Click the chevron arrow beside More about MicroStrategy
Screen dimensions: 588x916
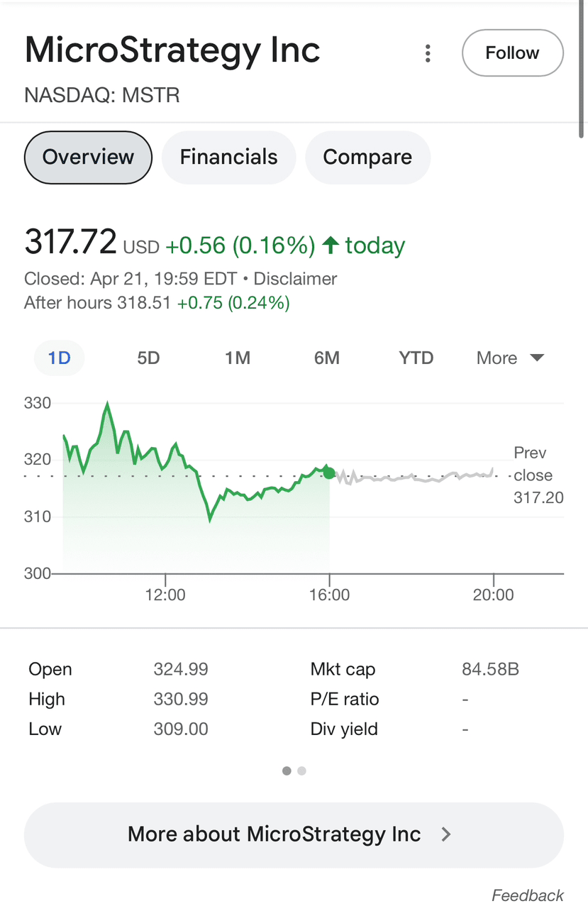tap(446, 834)
